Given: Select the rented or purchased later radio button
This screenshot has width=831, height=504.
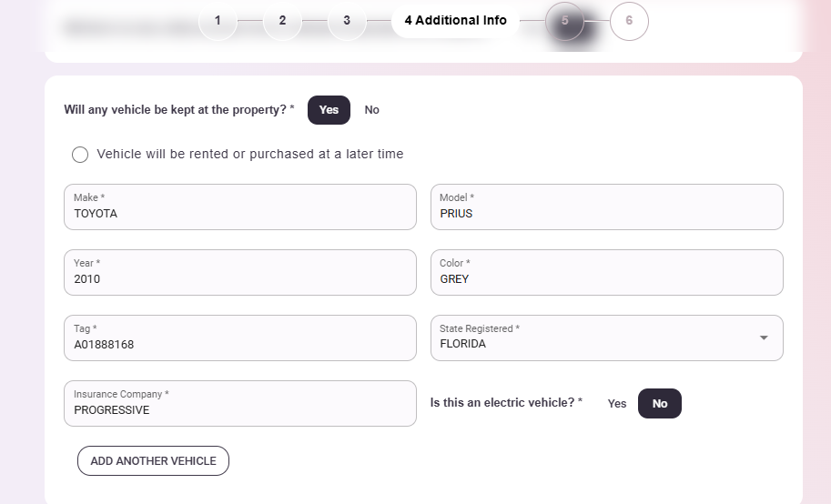Looking at the screenshot, I should [x=80, y=155].
